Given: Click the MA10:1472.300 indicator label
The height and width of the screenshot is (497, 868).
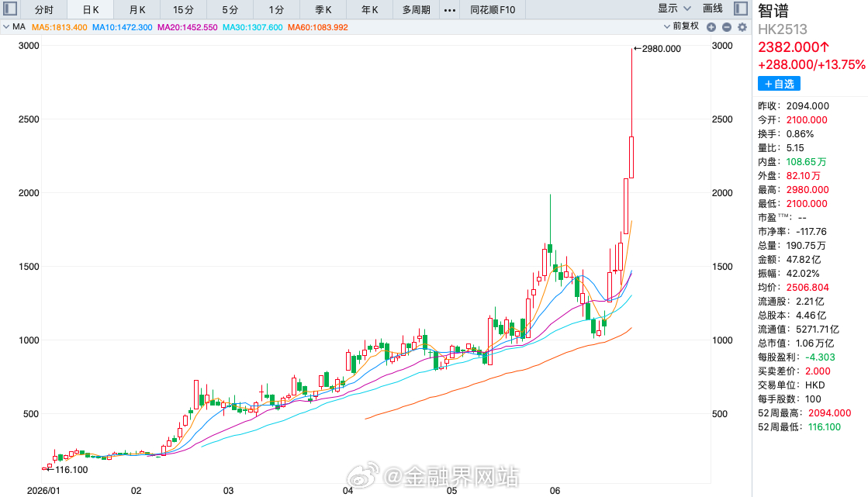Looking at the screenshot, I should pyautogui.click(x=122, y=27).
